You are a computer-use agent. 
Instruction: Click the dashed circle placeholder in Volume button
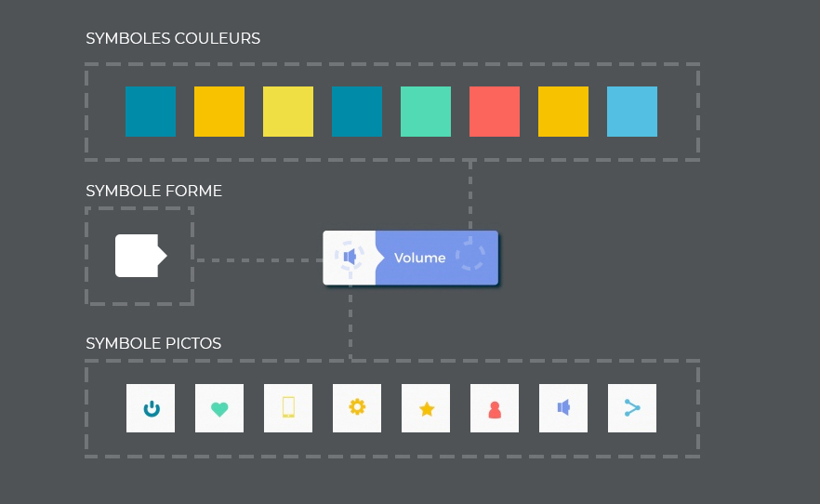(x=470, y=256)
